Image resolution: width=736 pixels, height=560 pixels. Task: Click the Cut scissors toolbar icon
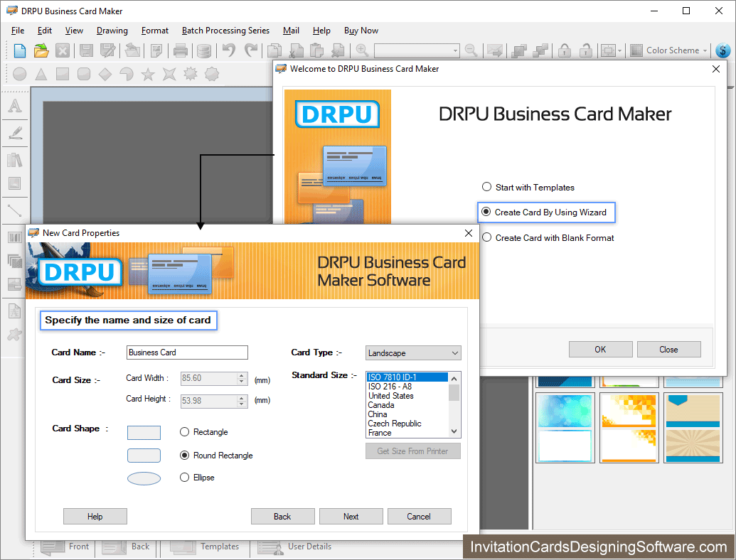(x=296, y=50)
